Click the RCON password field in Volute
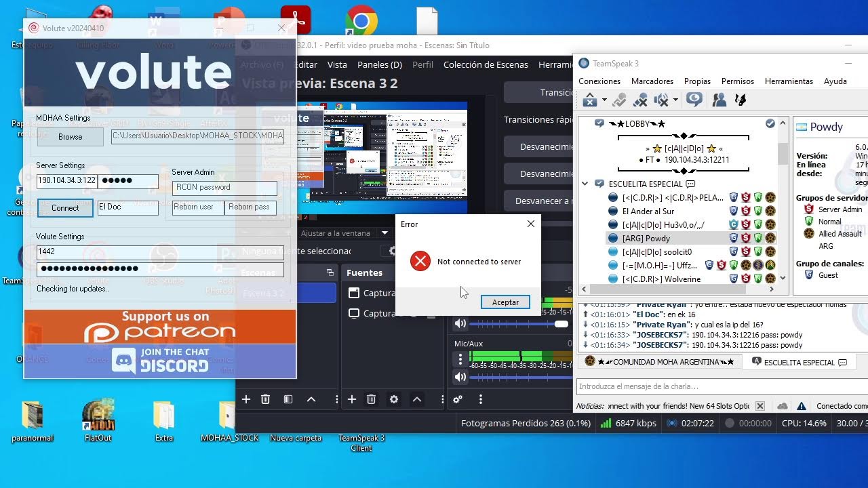The width and height of the screenshot is (868, 488). click(x=224, y=188)
